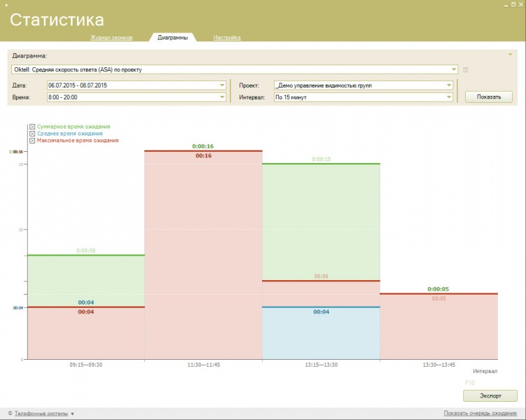Click the 0:00:16 green value label
This screenshot has height=420, width=526.
point(203,146)
